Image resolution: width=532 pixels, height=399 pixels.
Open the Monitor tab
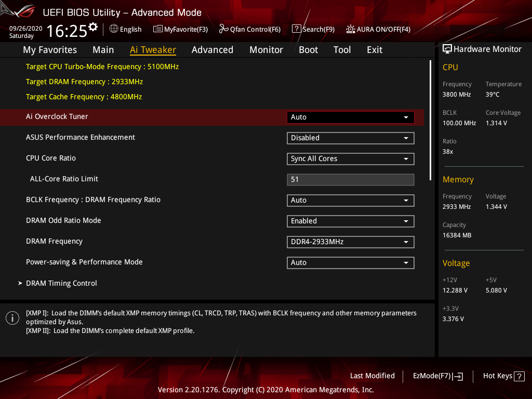point(266,50)
